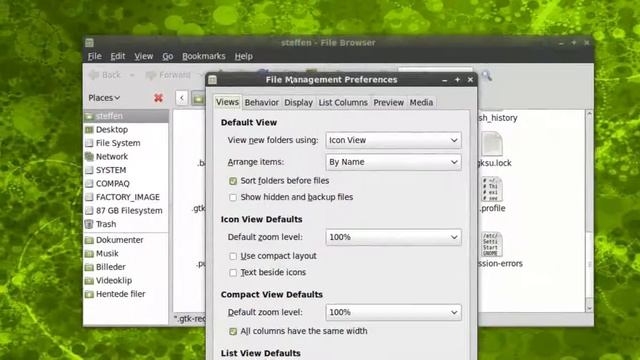Open Dokumenter bookmark in sidebar
640x360 pixels.
click(x=126, y=240)
